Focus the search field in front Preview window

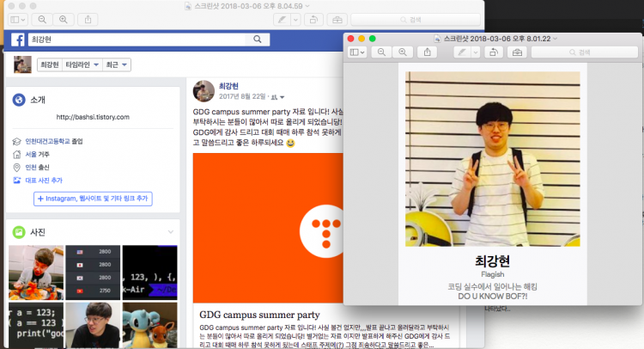coord(585,52)
